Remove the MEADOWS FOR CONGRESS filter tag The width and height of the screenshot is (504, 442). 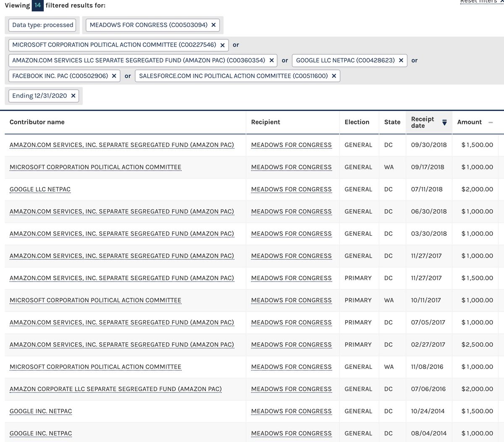coord(213,25)
